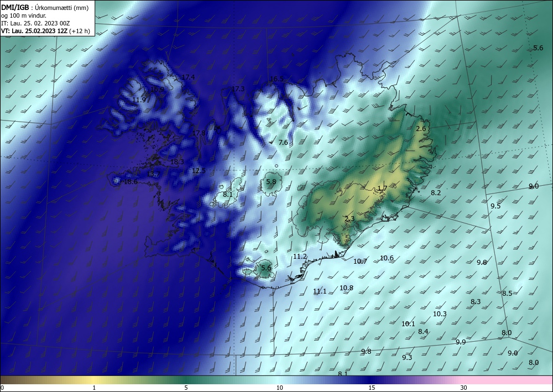Viewport: 553px width, 392px height.
Task: Click the color scale tick label '5'
Action: [186, 388]
